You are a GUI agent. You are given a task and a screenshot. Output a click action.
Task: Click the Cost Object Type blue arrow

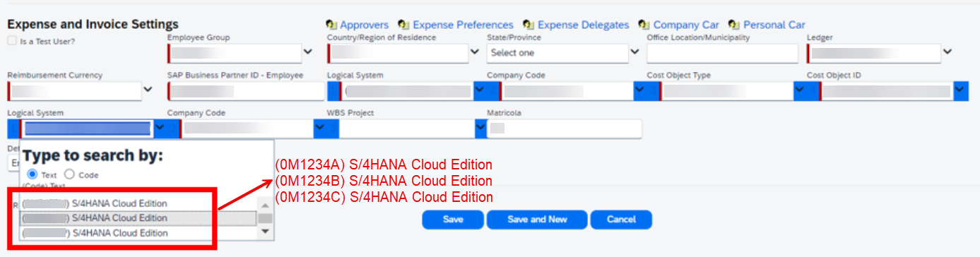click(801, 90)
